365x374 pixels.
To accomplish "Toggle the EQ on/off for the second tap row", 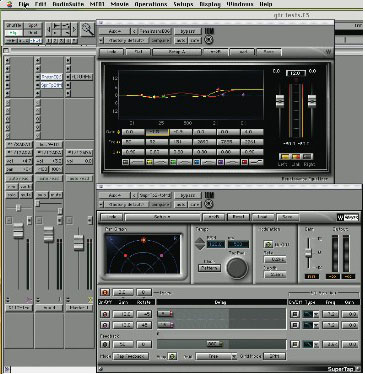I will click(295, 325).
